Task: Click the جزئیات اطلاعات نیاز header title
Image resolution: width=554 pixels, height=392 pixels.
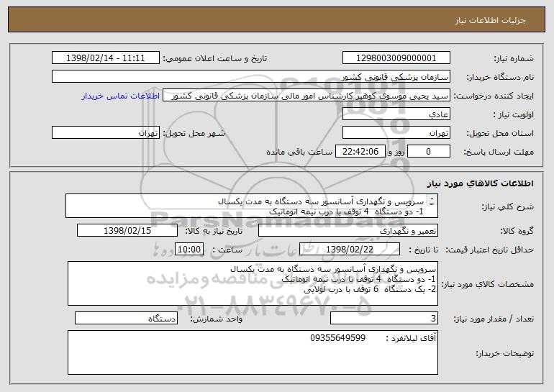Action: (x=490, y=20)
